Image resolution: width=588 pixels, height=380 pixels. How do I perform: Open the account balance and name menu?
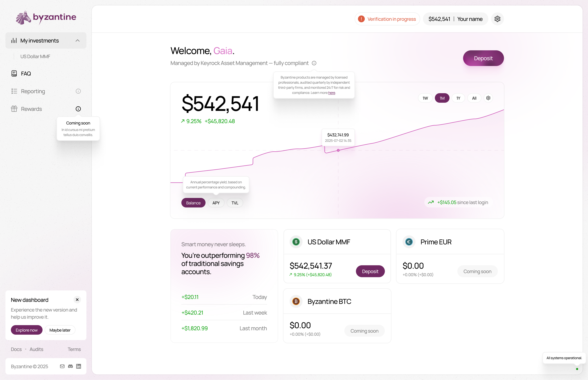pyautogui.click(x=455, y=19)
